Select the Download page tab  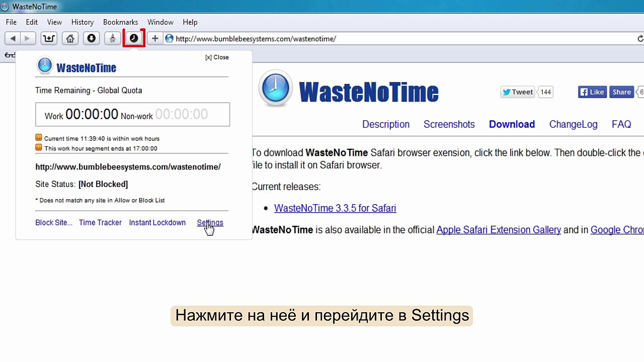pyautogui.click(x=512, y=124)
